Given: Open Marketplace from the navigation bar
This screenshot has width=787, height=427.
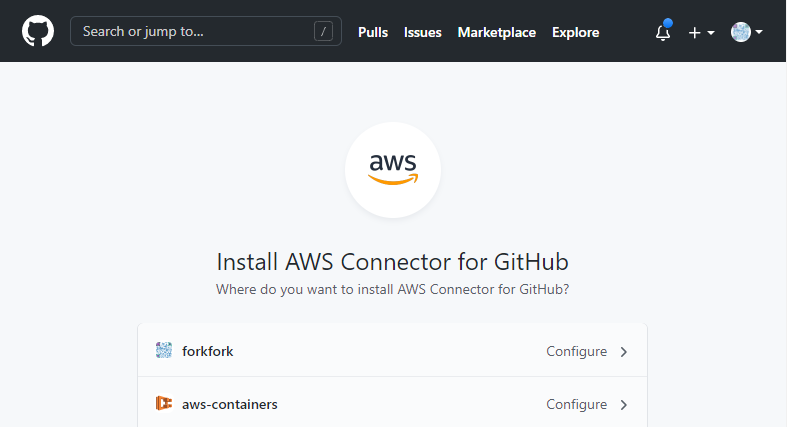Looking at the screenshot, I should point(497,33).
